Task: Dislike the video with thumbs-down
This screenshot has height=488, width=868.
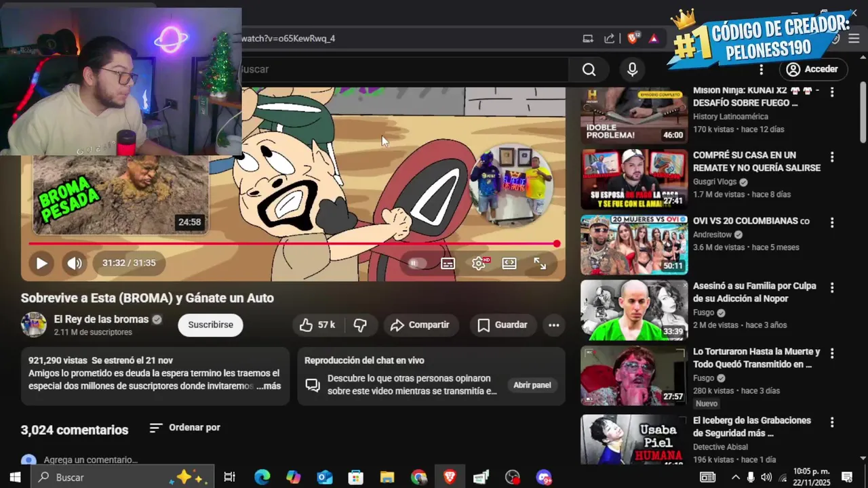Action: 360,325
